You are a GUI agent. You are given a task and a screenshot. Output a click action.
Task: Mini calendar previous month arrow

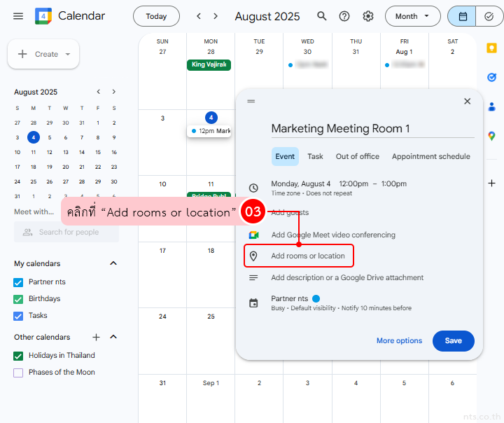pyautogui.click(x=99, y=92)
